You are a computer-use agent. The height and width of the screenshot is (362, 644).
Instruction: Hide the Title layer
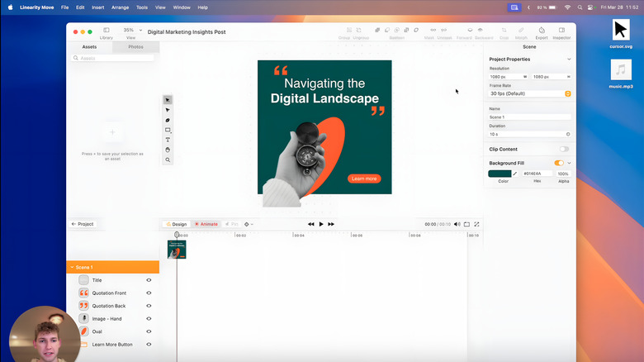point(149,280)
